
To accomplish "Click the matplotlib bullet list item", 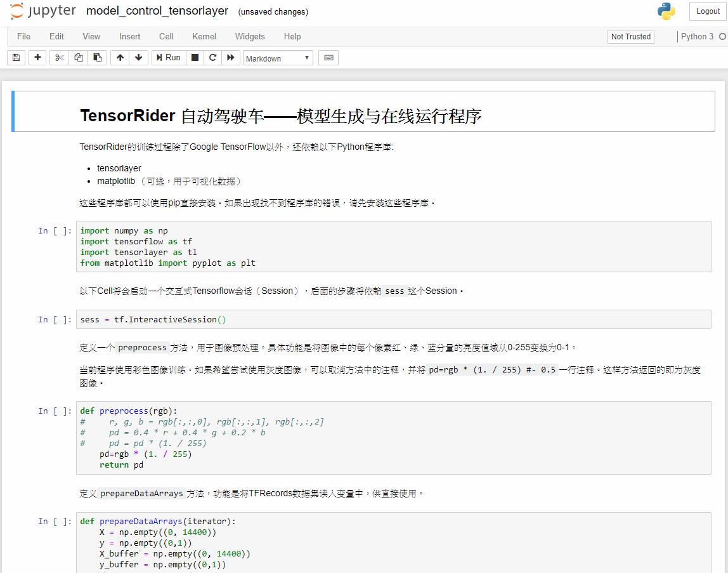I will tap(169, 181).
